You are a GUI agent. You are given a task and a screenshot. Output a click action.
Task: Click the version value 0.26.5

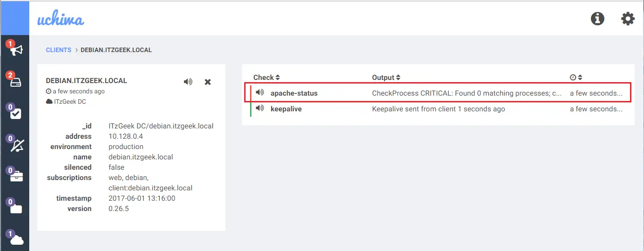point(119,209)
